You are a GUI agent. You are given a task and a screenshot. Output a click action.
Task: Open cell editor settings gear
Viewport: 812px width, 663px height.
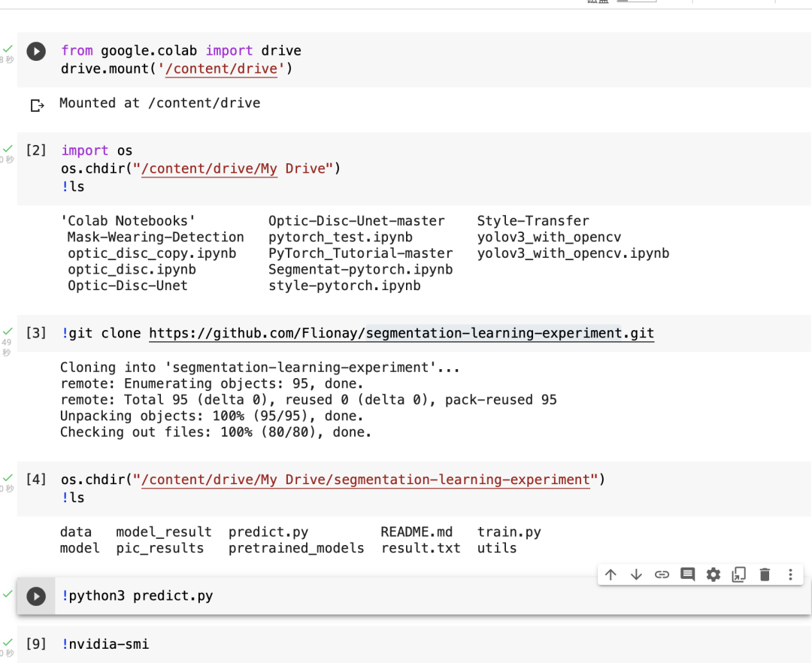point(714,574)
